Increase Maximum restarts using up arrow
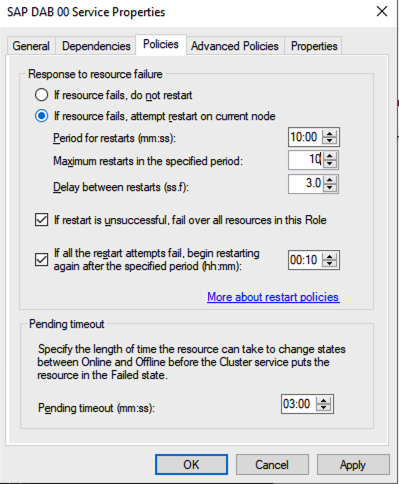This screenshot has width=399, height=484. (330, 156)
